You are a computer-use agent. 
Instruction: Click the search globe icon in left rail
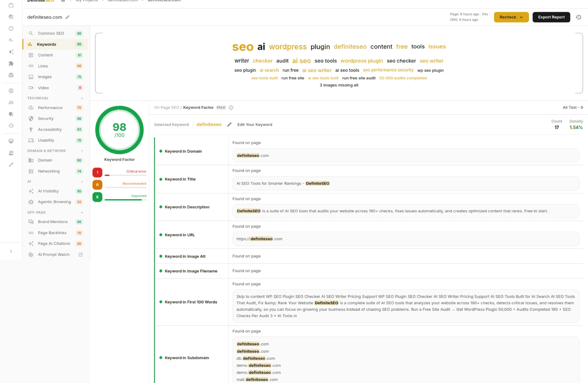[x=11, y=17]
